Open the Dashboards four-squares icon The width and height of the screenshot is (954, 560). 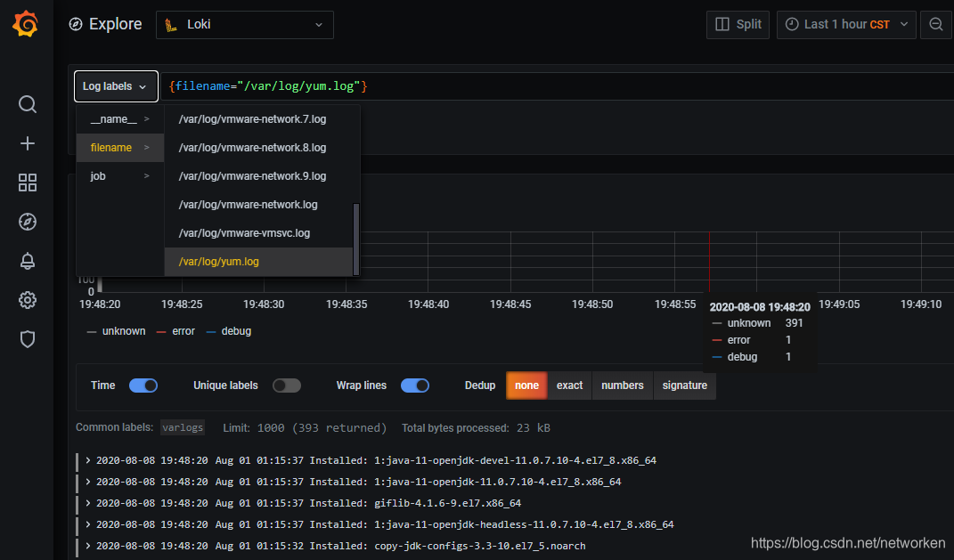click(28, 183)
